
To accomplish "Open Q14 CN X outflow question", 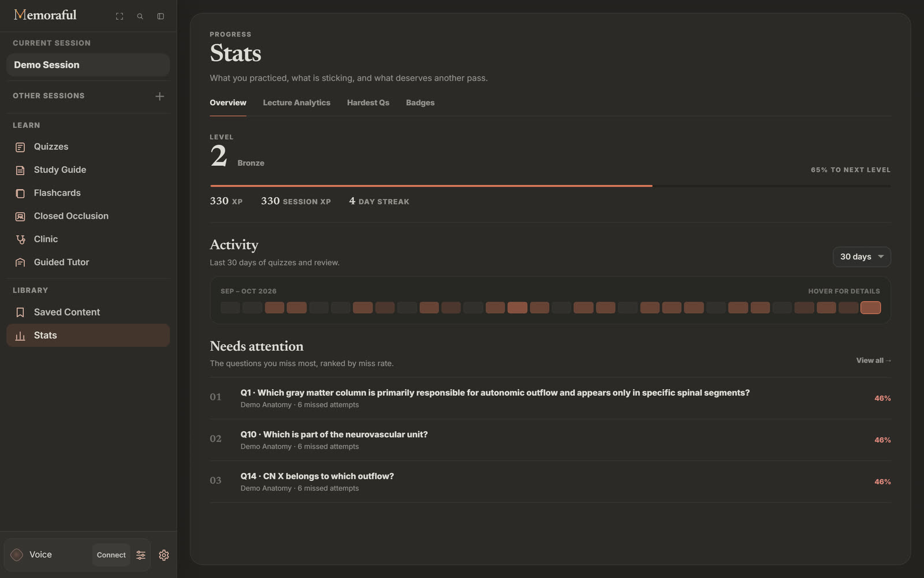I will (x=550, y=481).
